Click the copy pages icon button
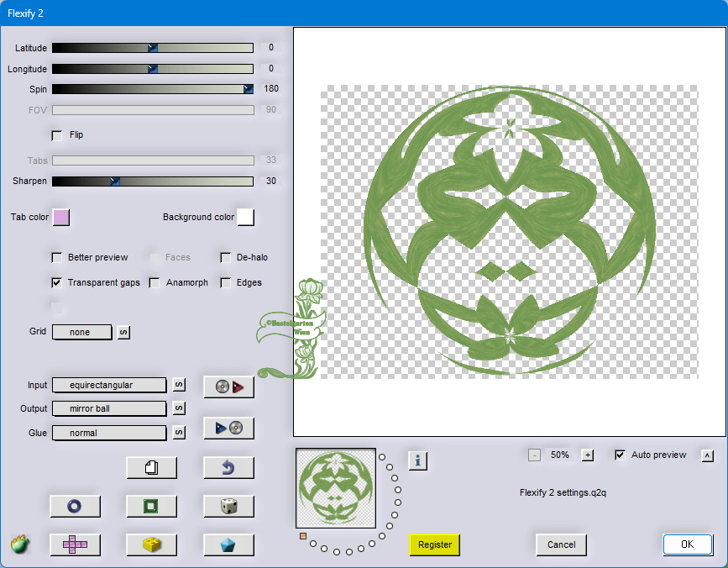 click(152, 467)
